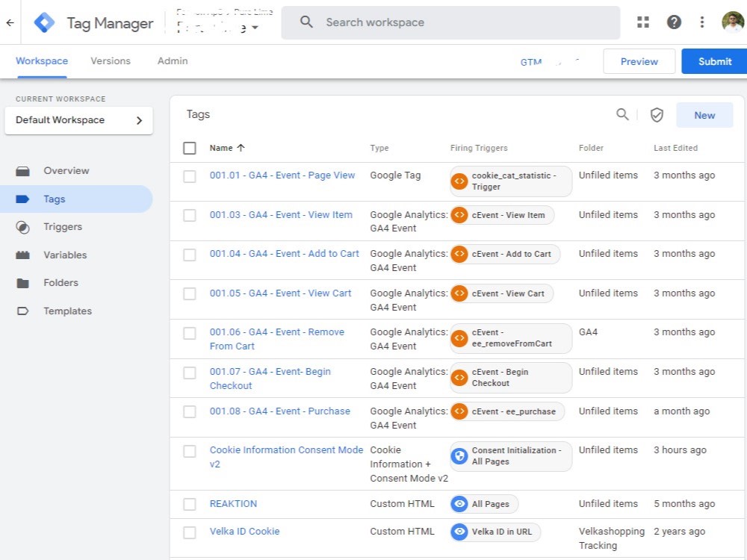Image resolution: width=747 pixels, height=560 pixels.
Task: Click the Templates sidebar icon
Action: tap(22, 311)
